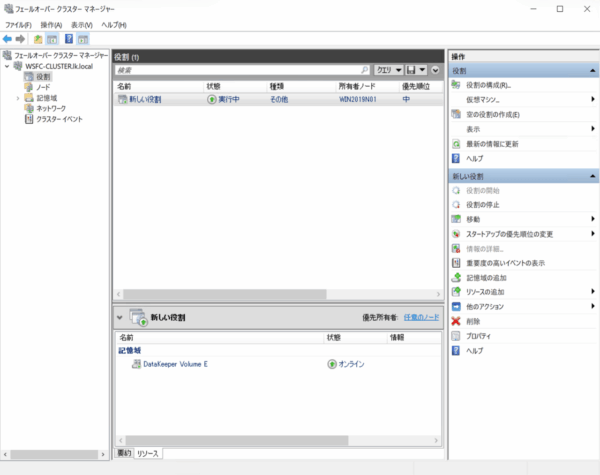This screenshot has height=475, width=600.
Task: Open the 仮想マシン... submenu
Action: (x=483, y=100)
